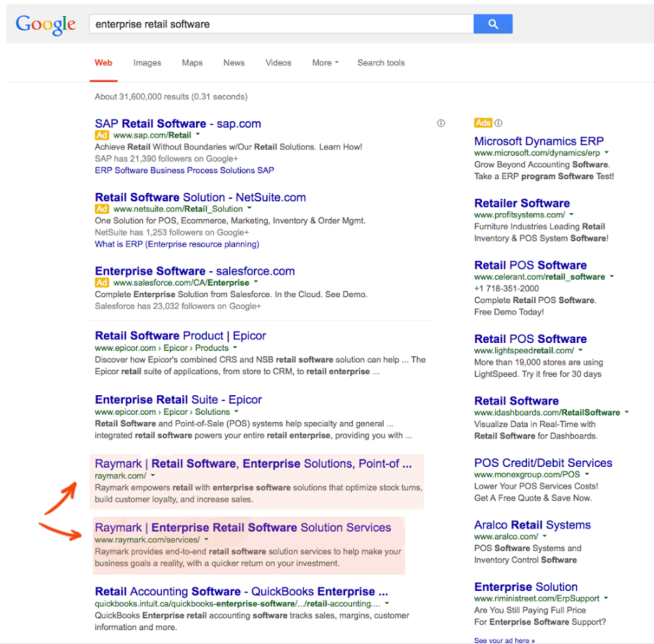The height and width of the screenshot is (644, 654).
Task: Expand arrow beside www.aralco.com/ URL
Action: (x=545, y=536)
